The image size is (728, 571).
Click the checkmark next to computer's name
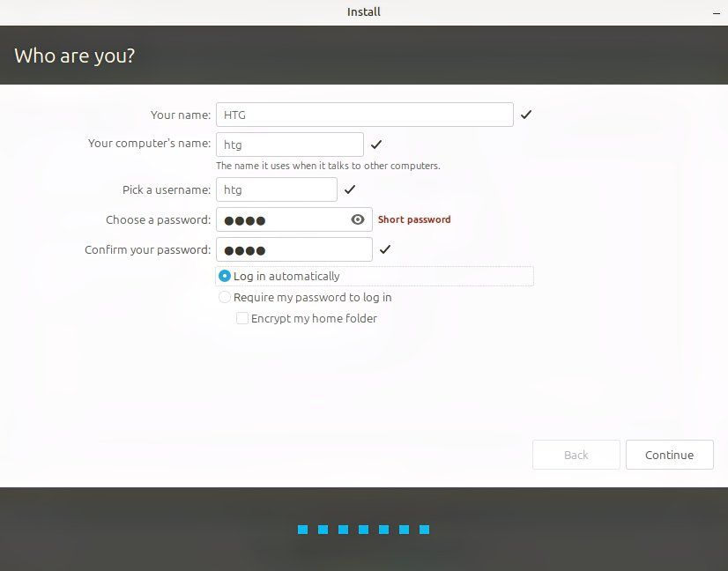point(375,144)
